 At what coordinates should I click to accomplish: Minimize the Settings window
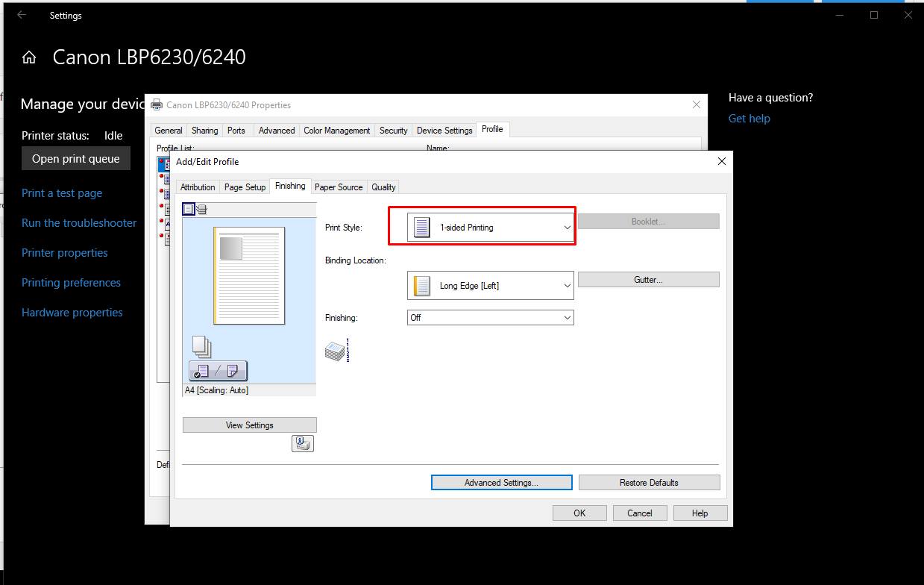point(840,15)
